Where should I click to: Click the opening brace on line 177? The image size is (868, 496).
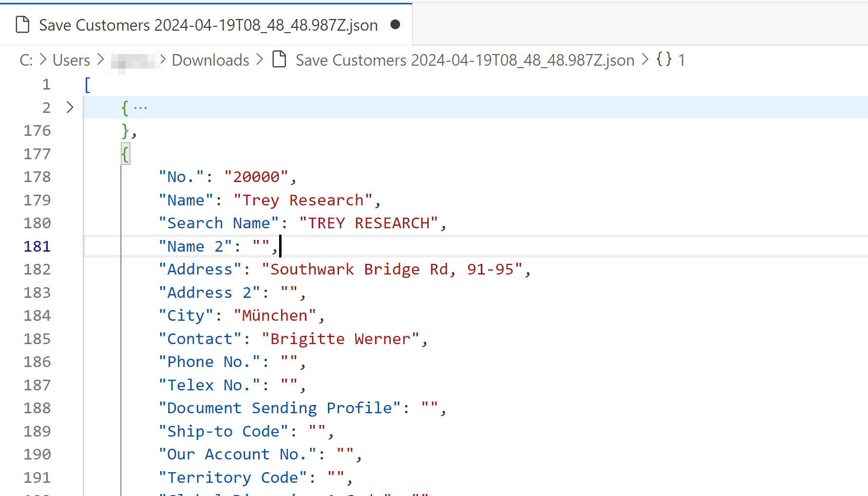click(125, 154)
